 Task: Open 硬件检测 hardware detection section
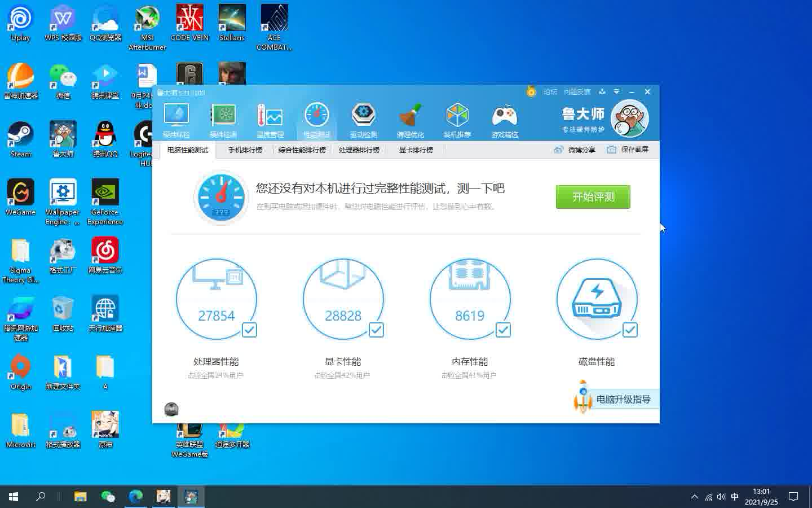(223, 120)
